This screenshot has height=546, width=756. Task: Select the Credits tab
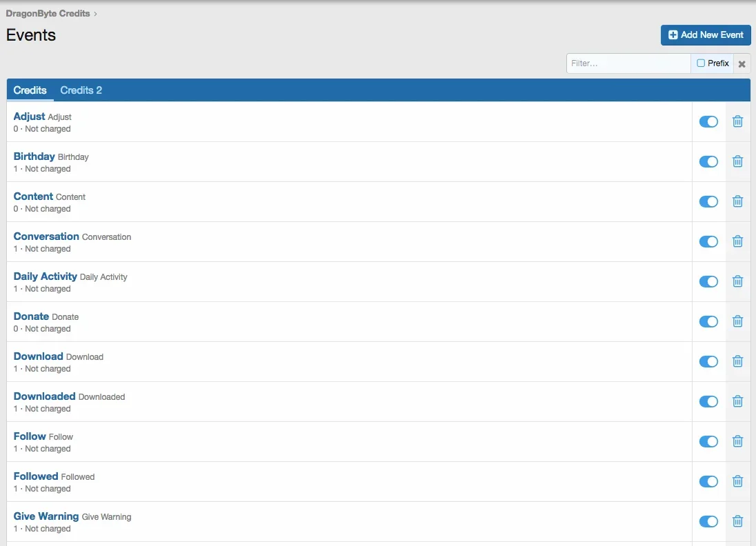[30, 90]
